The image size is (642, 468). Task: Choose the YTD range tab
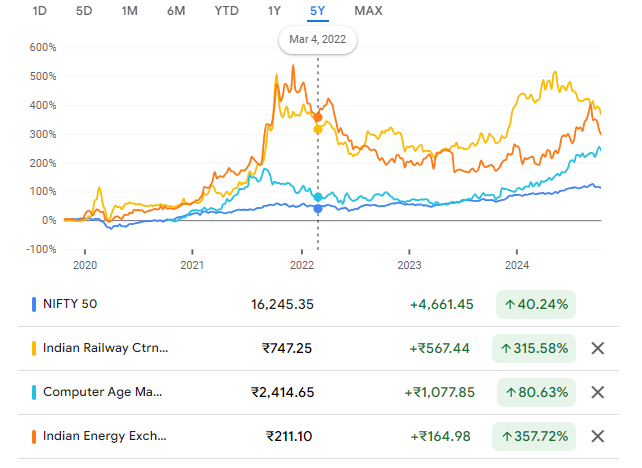tap(226, 11)
